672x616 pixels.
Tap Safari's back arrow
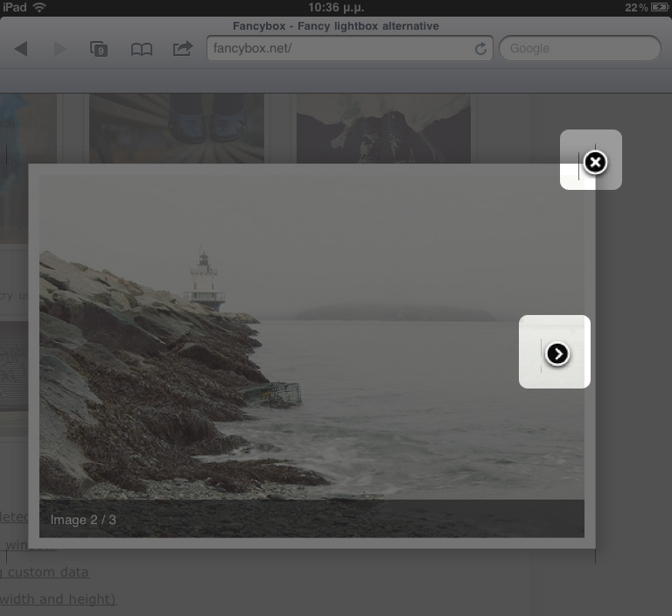(x=21, y=49)
